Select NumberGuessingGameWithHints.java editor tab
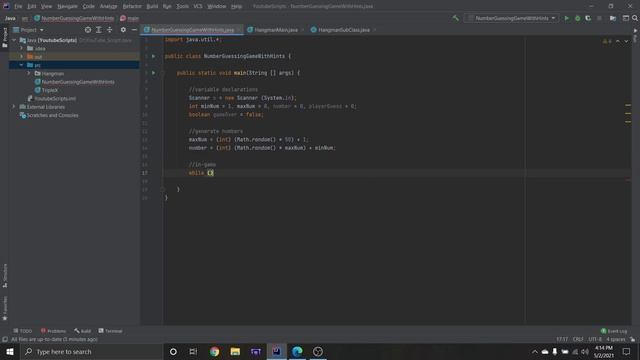The width and height of the screenshot is (640, 360). [193, 30]
